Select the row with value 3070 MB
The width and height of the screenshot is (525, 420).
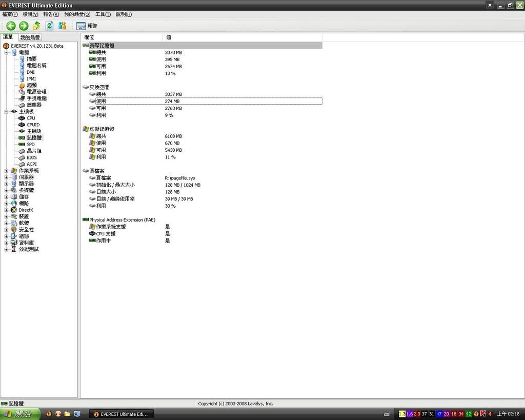coord(202,53)
